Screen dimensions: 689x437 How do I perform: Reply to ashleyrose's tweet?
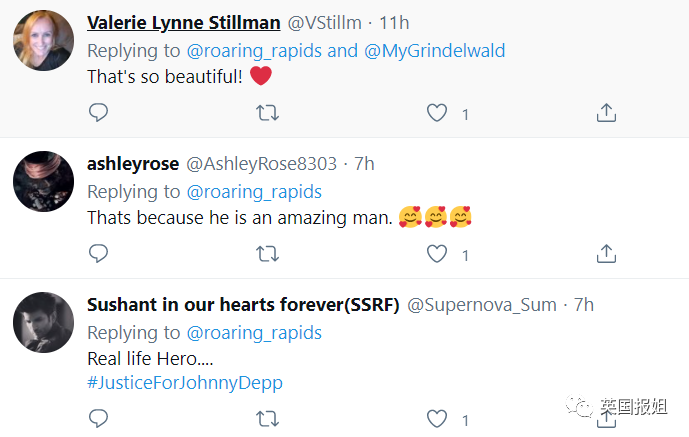point(98,255)
